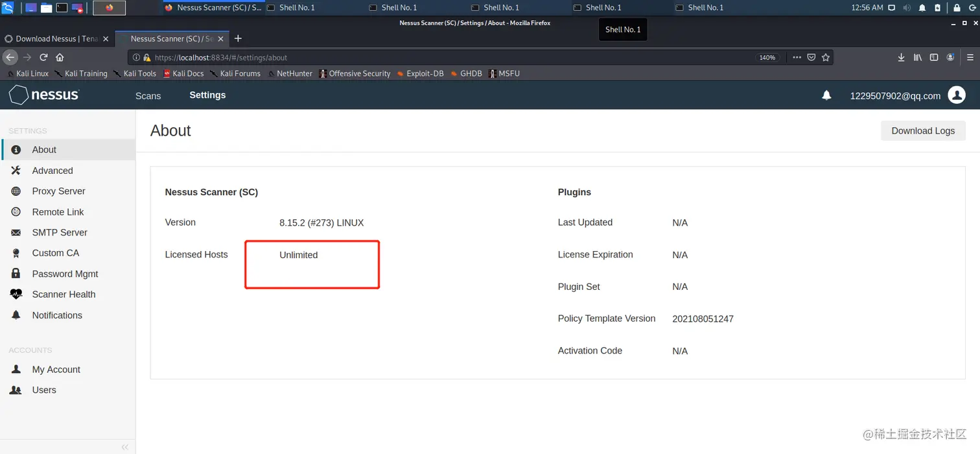Click the 12:56 AM panel clock

click(867, 8)
